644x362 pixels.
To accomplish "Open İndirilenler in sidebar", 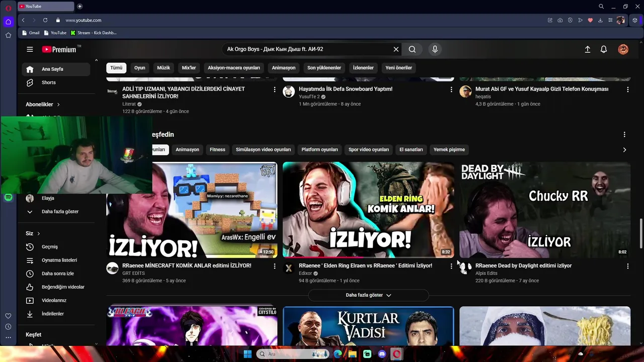I will pyautogui.click(x=56, y=314).
